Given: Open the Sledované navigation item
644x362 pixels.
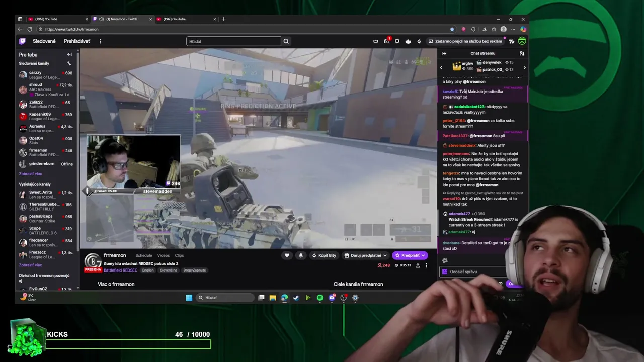Looking at the screenshot, I should click(44, 41).
